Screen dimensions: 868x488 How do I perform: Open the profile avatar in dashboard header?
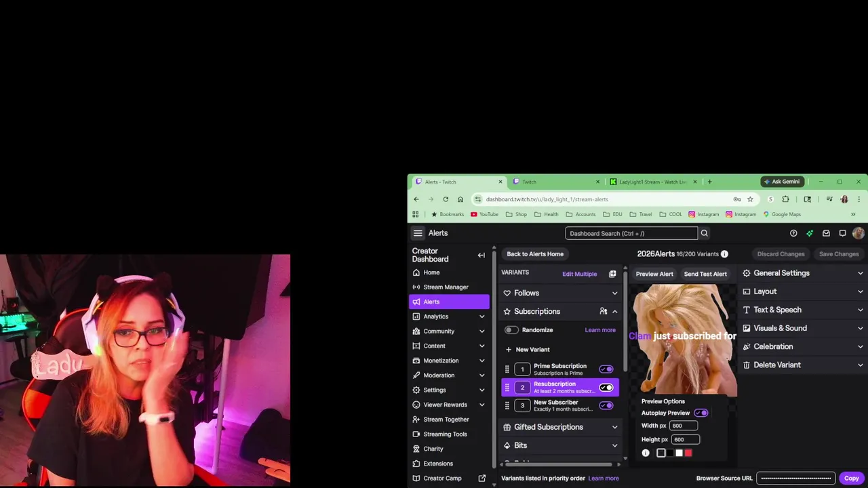(x=859, y=233)
